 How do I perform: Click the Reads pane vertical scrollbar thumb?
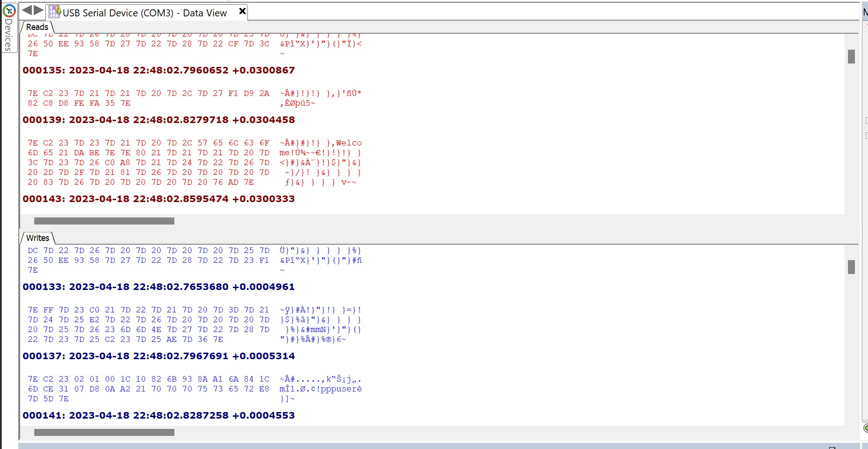coord(851,57)
